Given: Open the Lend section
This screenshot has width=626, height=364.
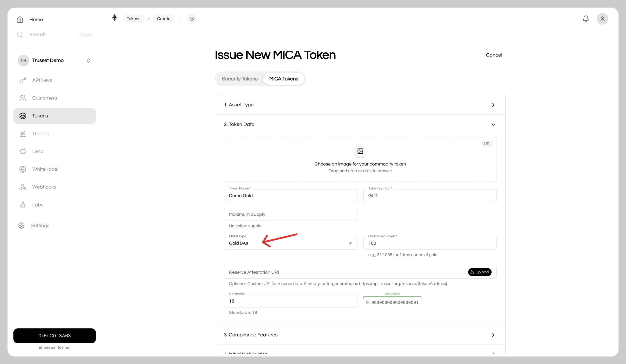Looking at the screenshot, I should (38, 151).
